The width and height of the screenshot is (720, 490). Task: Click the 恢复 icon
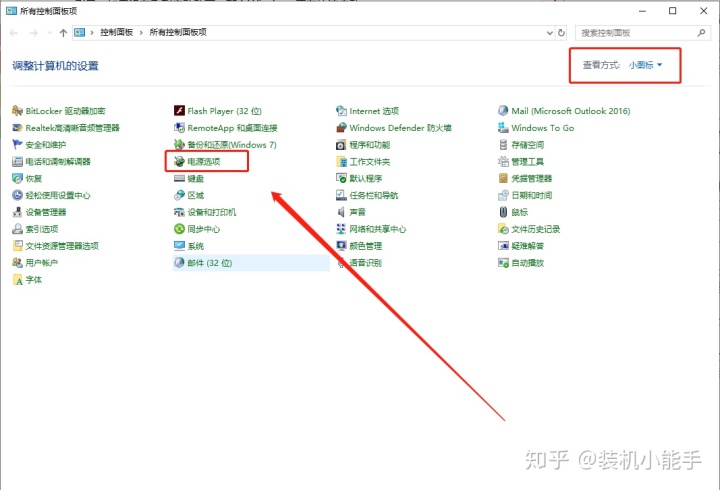17,178
